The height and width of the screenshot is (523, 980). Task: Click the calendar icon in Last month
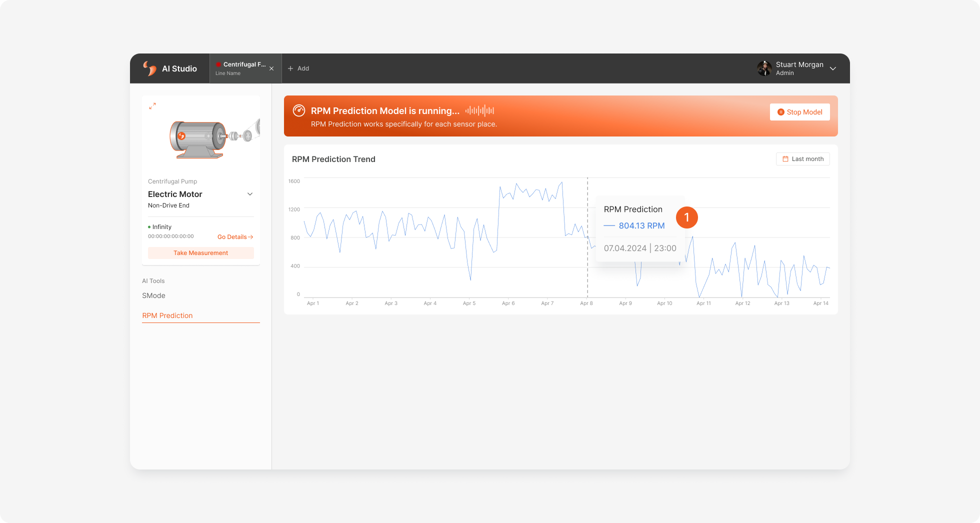tap(785, 159)
